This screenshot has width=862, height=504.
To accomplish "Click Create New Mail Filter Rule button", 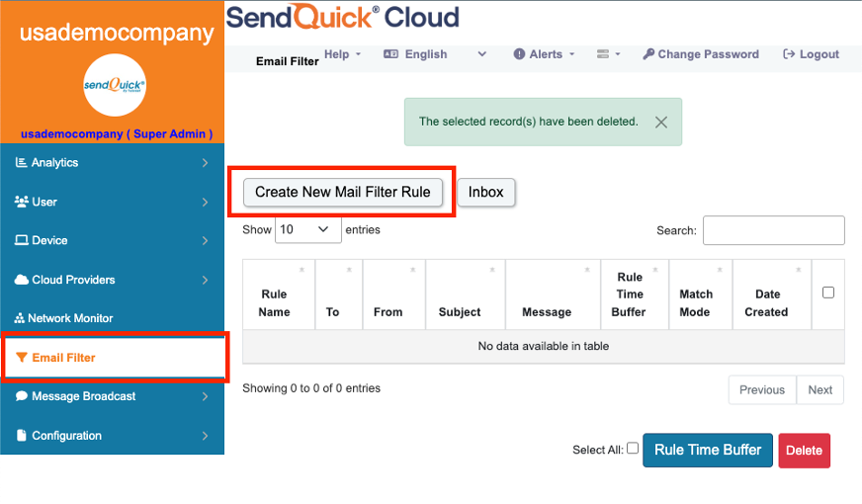I will [342, 192].
